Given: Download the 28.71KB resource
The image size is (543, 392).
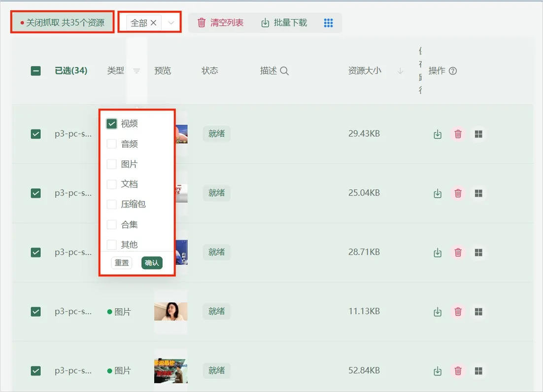Looking at the screenshot, I should pyautogui.click(x=438, y=252).
